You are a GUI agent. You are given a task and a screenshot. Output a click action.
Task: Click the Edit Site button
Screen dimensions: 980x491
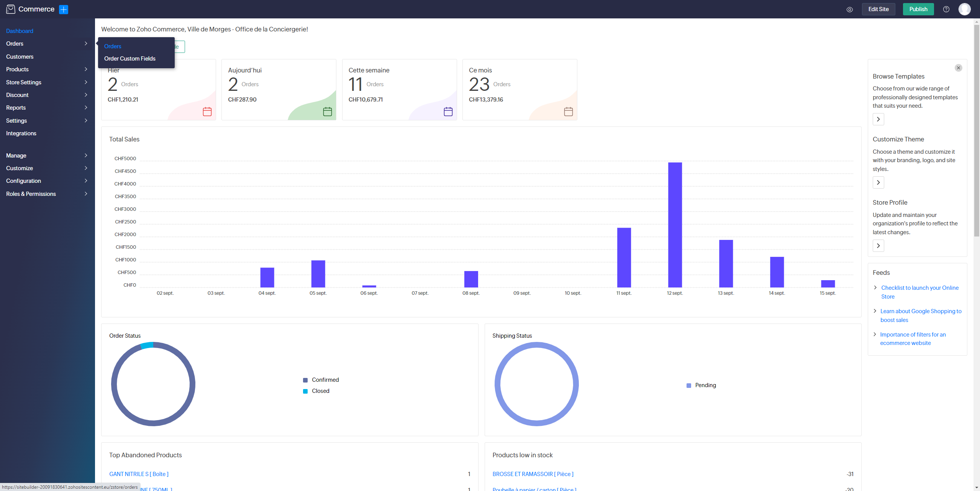coord(878,9)
